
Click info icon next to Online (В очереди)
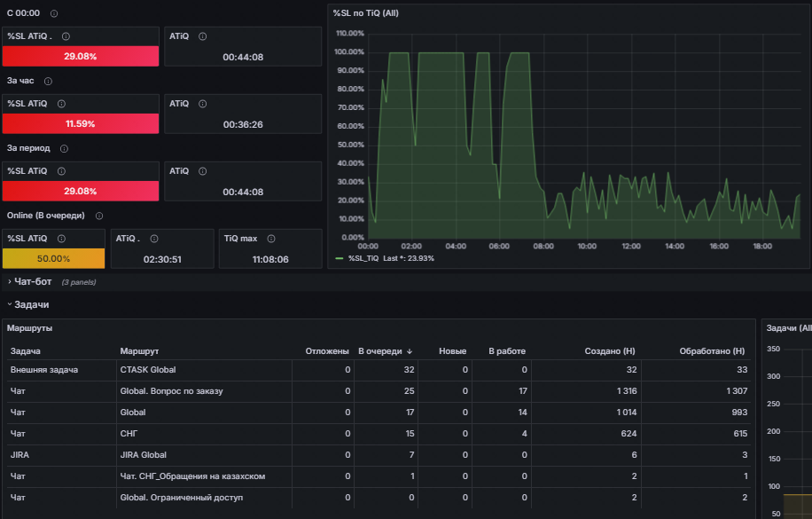click(x=99, y=216)
